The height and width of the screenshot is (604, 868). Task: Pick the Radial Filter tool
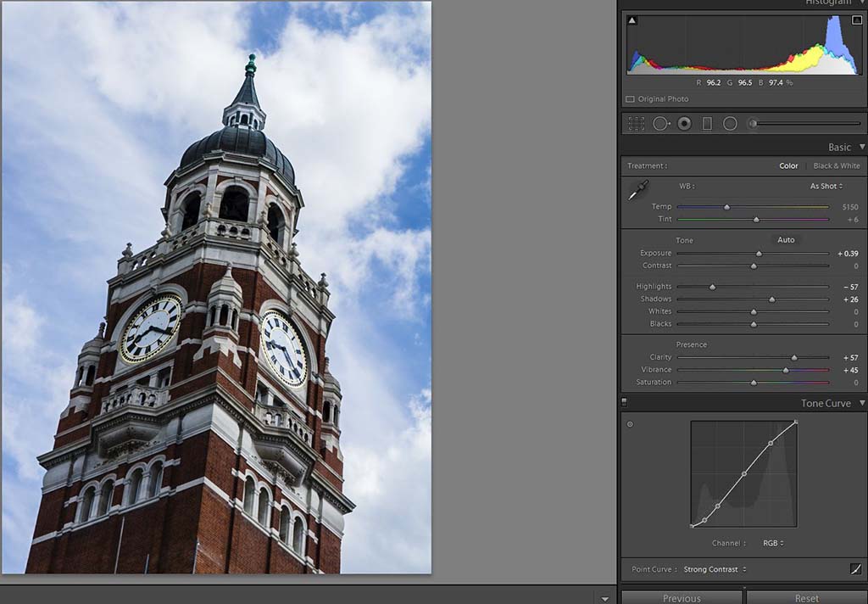pyautogui.click(x=730, y=124)
